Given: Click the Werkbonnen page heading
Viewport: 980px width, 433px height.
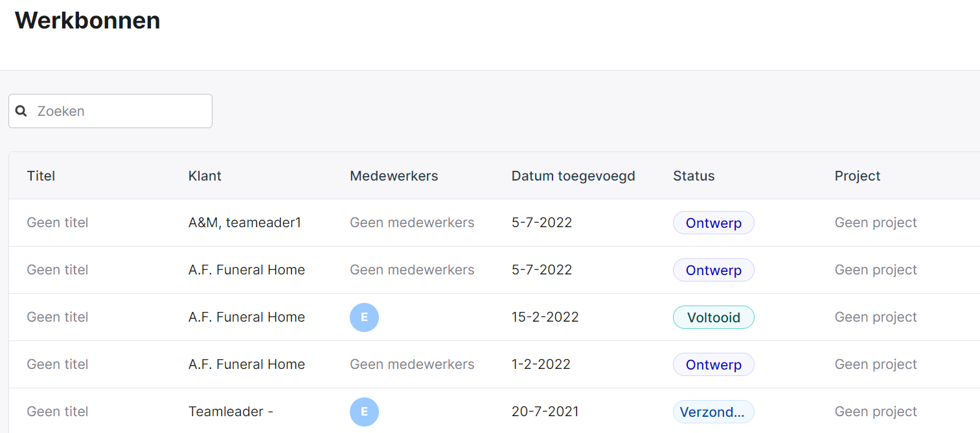Looking at the screenshot, I should point(87,20).
